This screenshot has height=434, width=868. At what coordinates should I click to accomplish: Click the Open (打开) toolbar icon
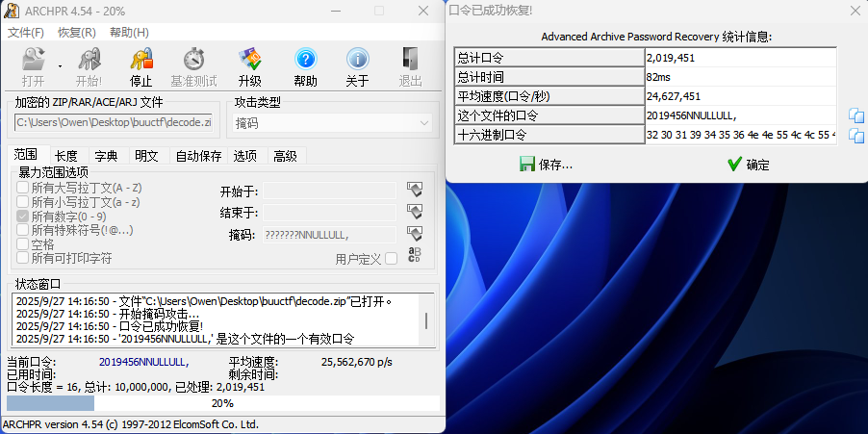click(34, 59)
